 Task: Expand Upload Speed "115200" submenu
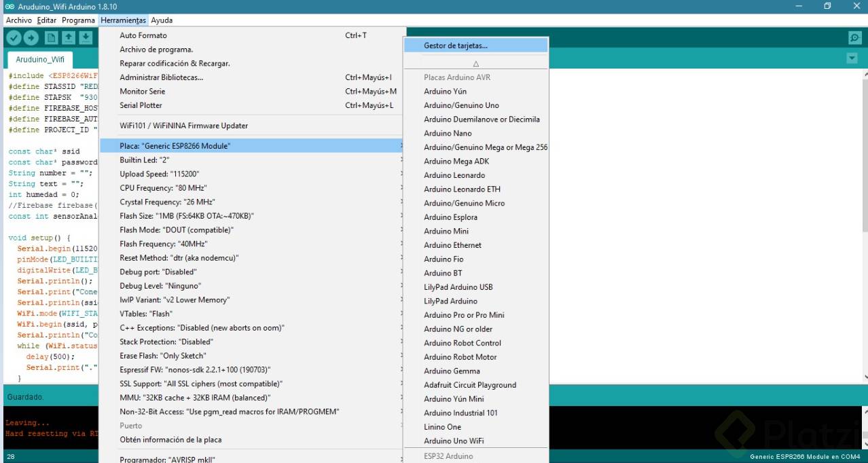(252, 174)
